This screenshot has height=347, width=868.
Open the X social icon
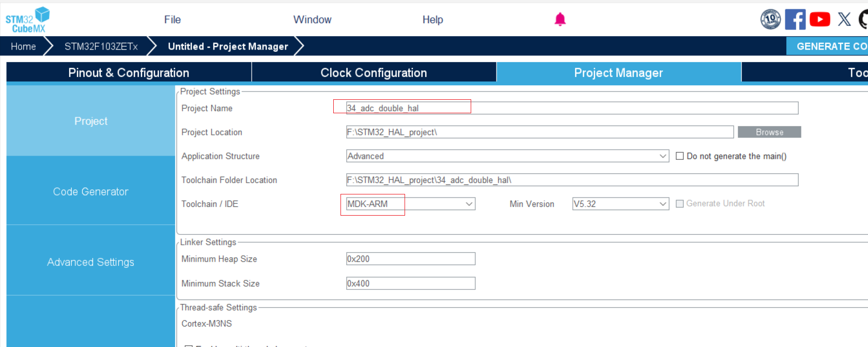coord(844,20)
